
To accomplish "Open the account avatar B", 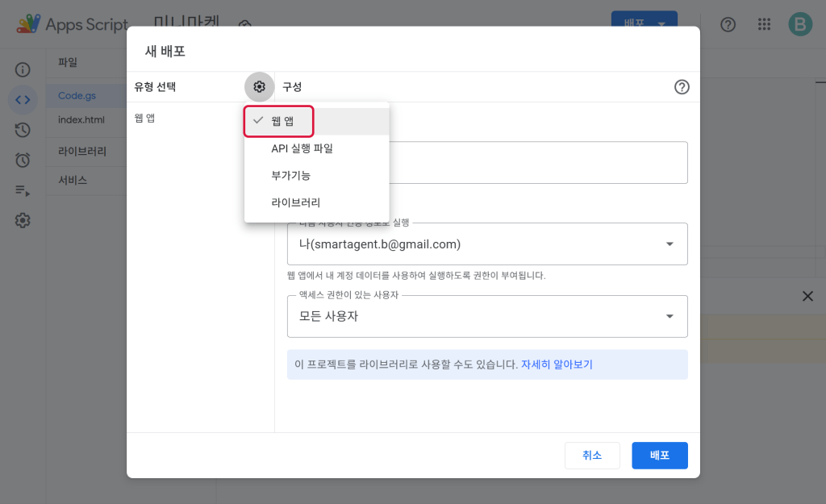I will click(x=800, y=24).
